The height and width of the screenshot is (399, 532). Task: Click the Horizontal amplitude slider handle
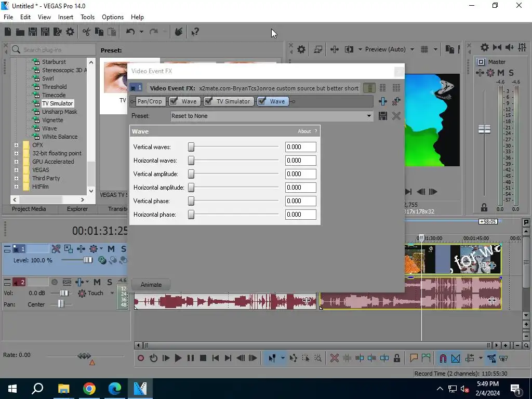[191, 188]
